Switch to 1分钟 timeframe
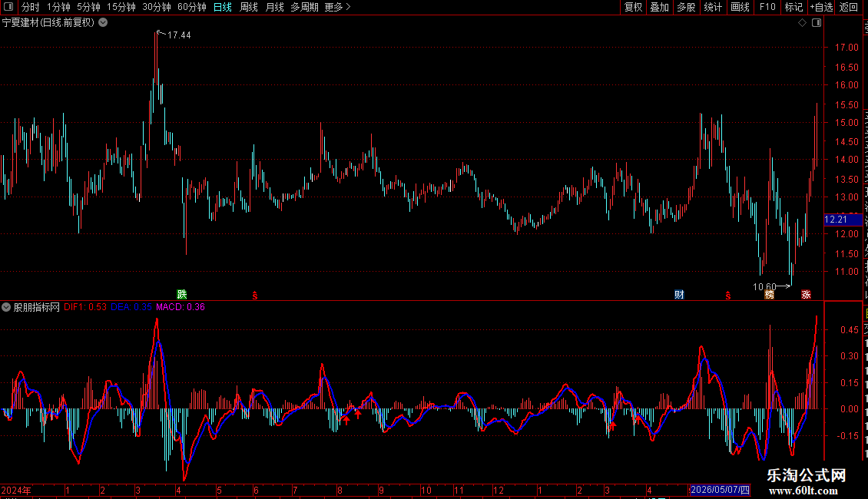 (x=58, y=7)
